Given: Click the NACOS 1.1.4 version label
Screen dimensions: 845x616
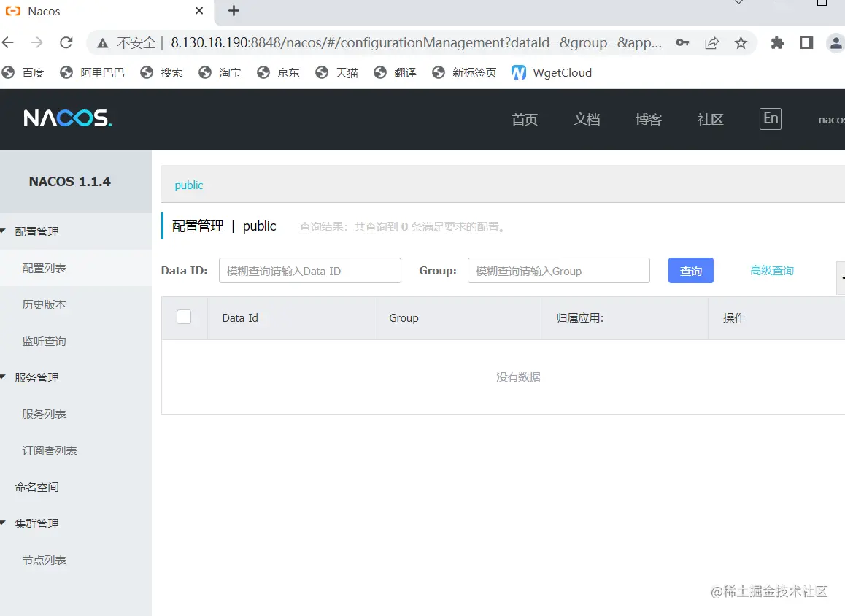Looking at the screenshot, I should coord(69,182).
